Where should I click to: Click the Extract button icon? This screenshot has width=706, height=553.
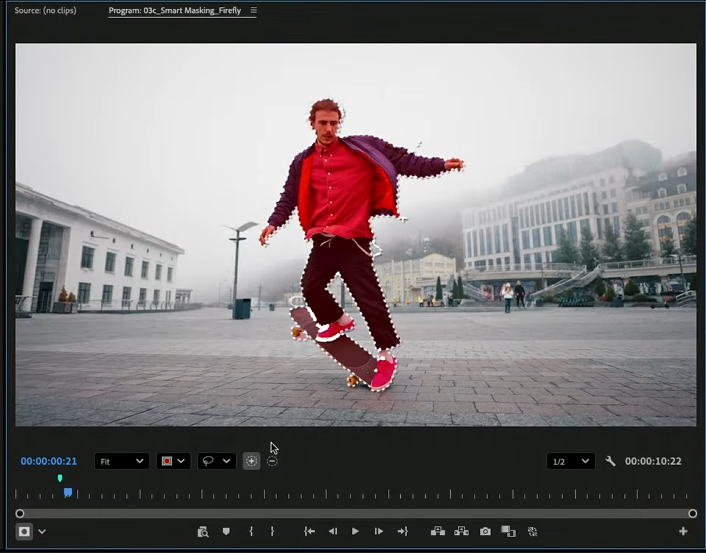point(461,532)
